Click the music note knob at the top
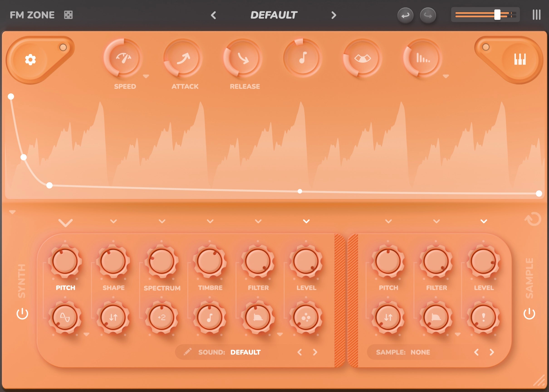This screenshot has width=549, height=392. 303,58
